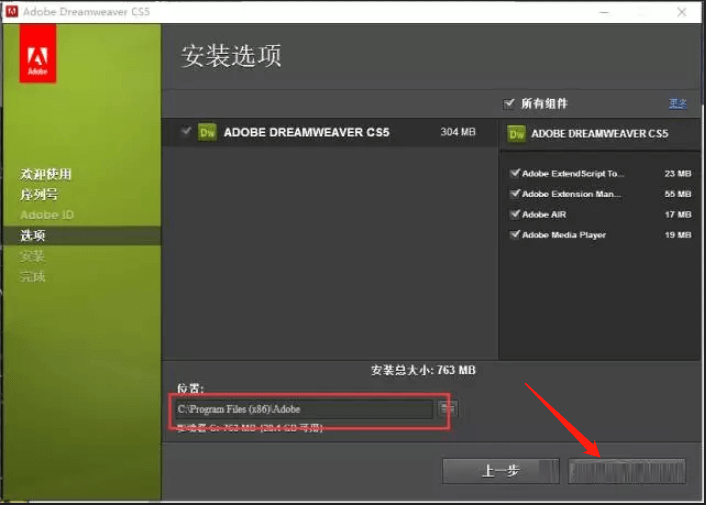
Task: Click the 19 MB size value
Action: pyautogui.click(x=678, y=235)
